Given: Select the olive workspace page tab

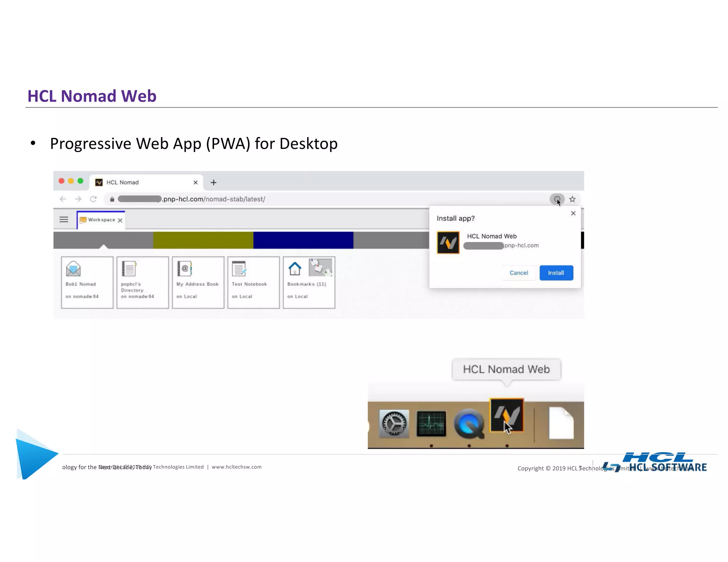Looking at the screenshot, I should coord(203,240).
